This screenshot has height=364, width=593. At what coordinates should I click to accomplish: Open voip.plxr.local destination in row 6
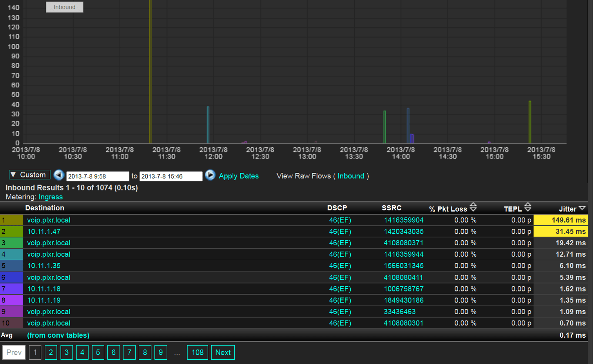(x=49, y=277)
